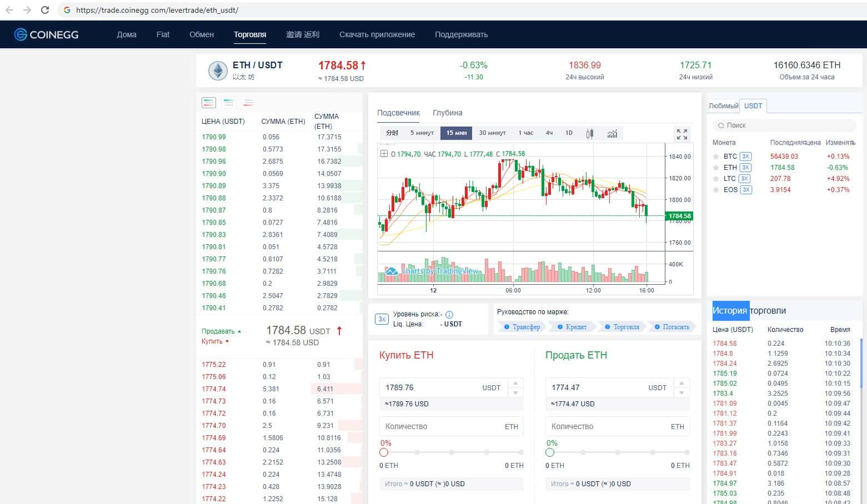867x504 pixels.
Task: Open the candlestick chart type icon
Action: (x=589, y=133)
